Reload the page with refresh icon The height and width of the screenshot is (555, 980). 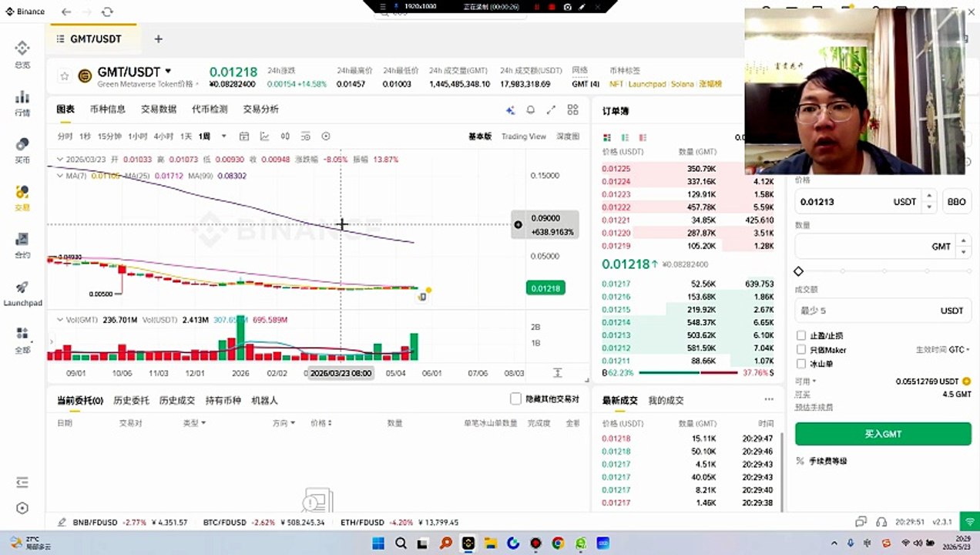point(107,12)
